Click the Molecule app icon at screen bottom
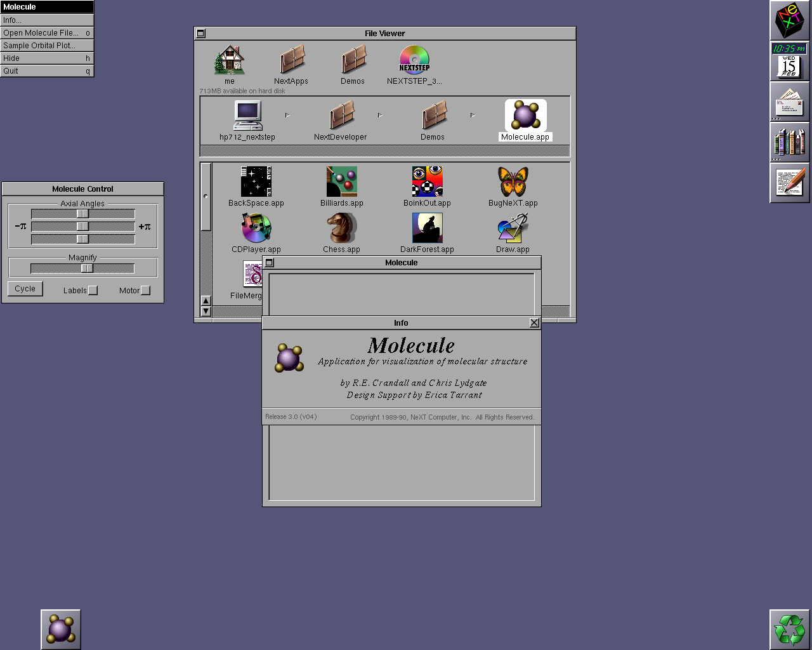 tap(61, 630)
